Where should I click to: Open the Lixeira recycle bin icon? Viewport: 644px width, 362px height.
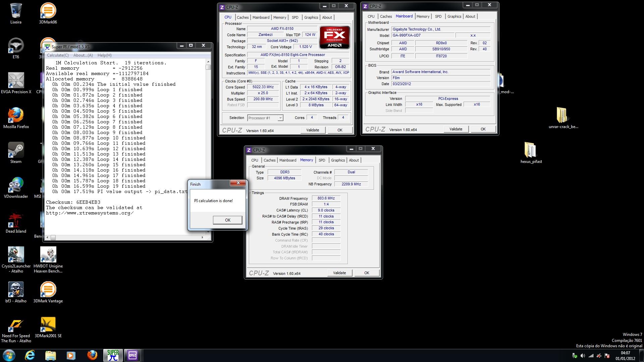tap(16, 13)
